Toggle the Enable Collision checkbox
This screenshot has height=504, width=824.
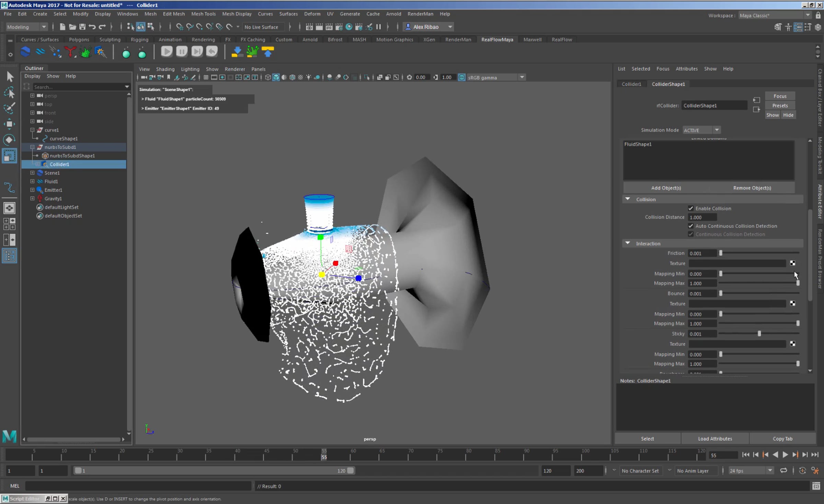click(691, 208)
